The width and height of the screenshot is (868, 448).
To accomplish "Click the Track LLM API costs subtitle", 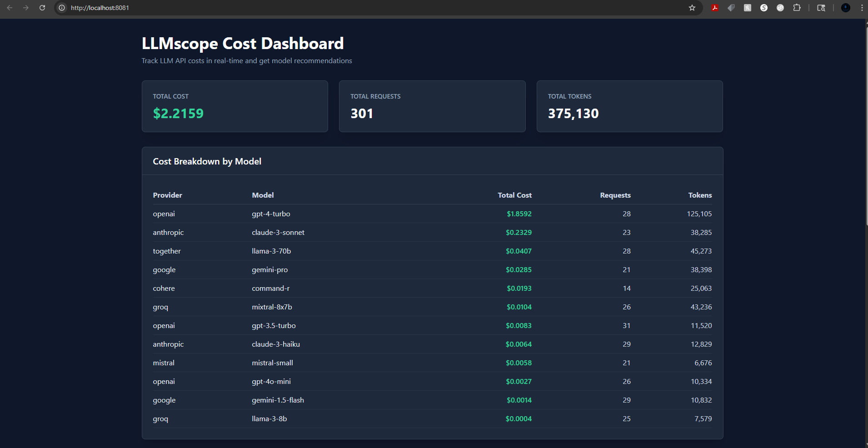I will [x=247, y=61].
